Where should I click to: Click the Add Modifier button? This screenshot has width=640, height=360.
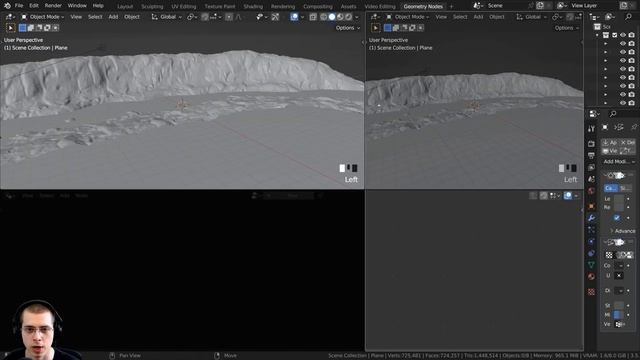click(618, 162)
